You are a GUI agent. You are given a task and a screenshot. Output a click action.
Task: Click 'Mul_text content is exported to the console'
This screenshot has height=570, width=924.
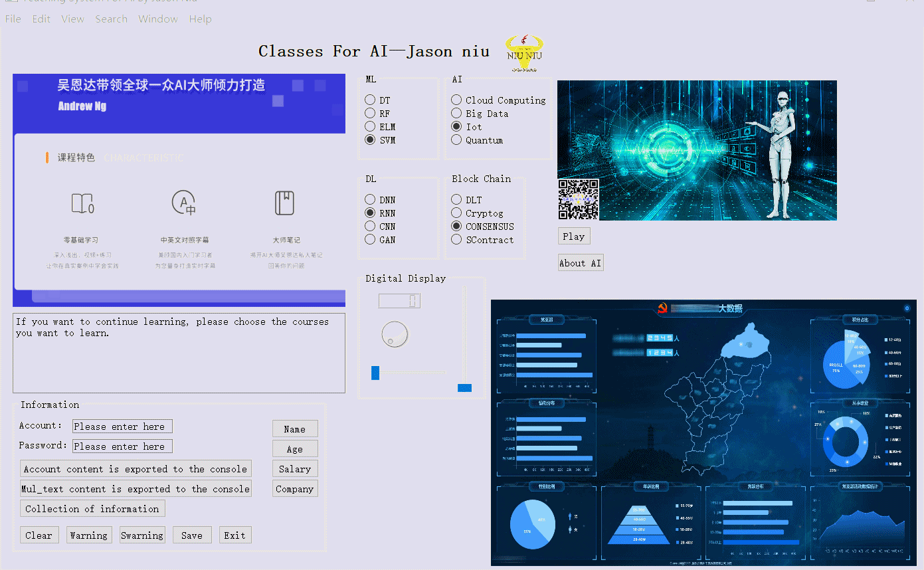coord(136,489)
